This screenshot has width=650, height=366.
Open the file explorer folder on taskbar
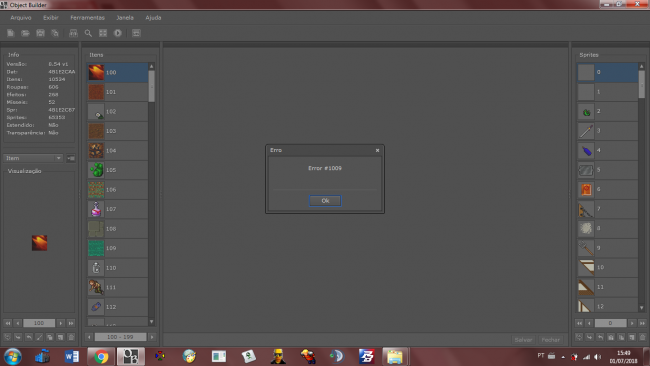click(395, 356)
